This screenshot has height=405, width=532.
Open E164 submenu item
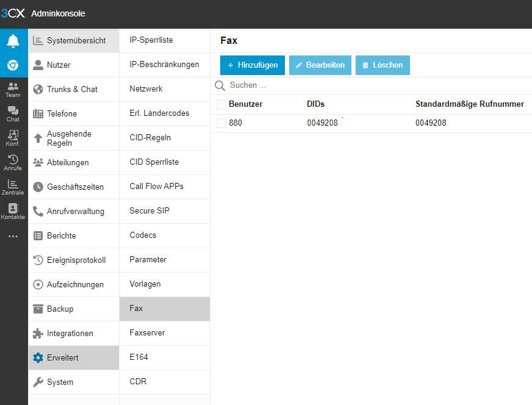point(165,358)
